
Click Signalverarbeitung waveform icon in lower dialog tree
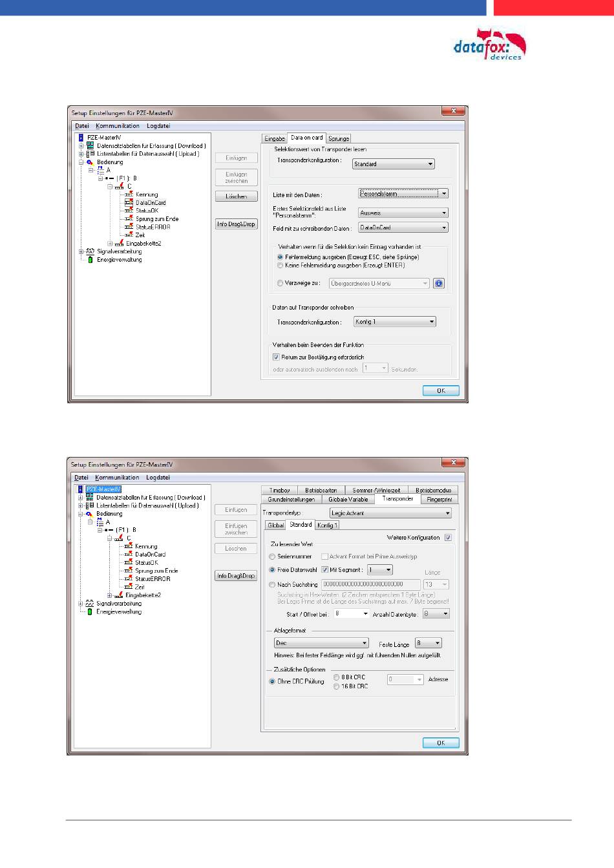[90, 604]
